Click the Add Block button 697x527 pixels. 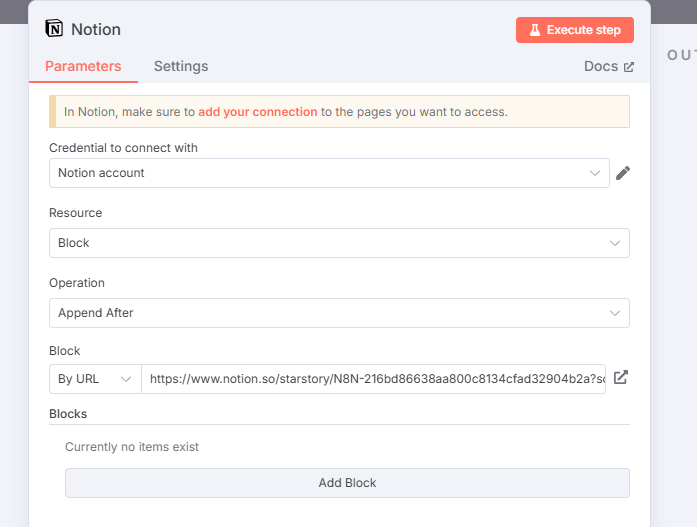pos(347,483)
